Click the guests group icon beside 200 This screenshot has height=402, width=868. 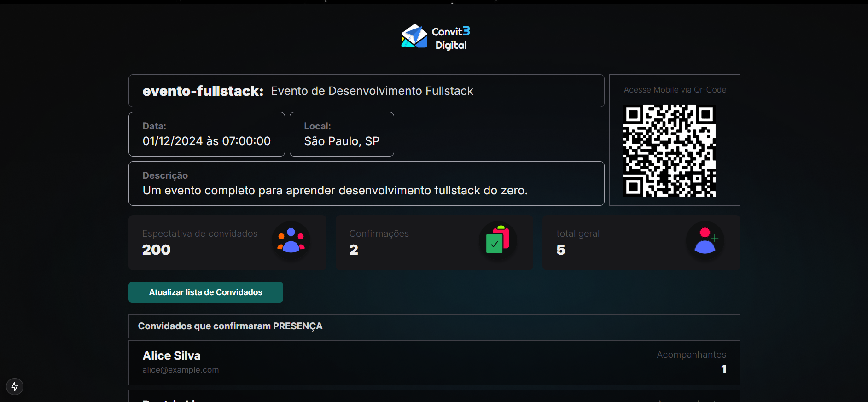pos(291,240)
